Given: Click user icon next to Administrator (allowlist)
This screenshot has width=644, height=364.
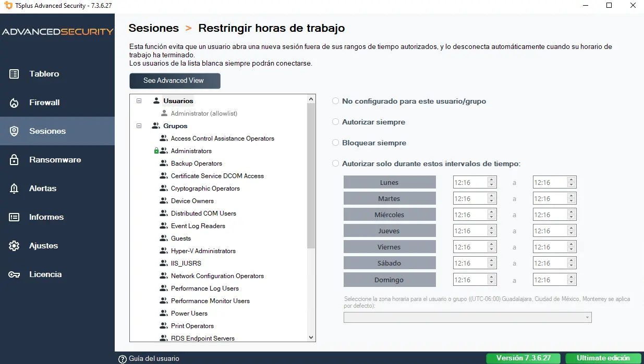Looking at the screenshot, I should coord(164,113).
